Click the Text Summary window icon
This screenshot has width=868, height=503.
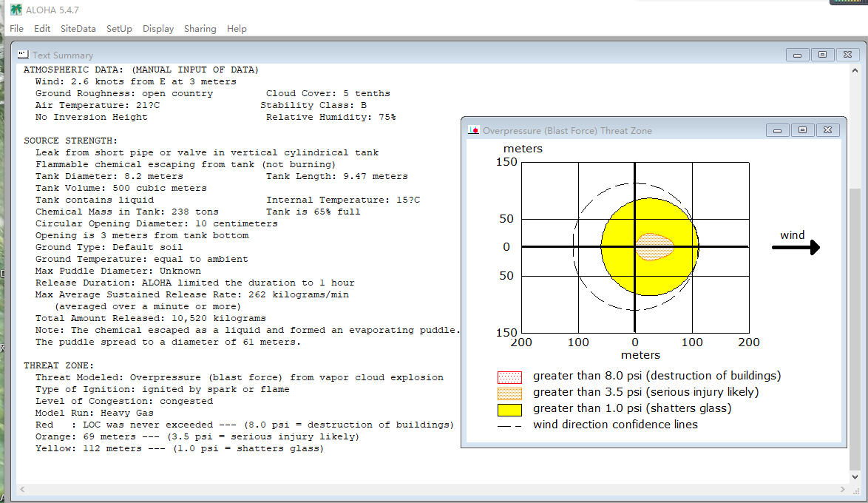pos(23,55)
